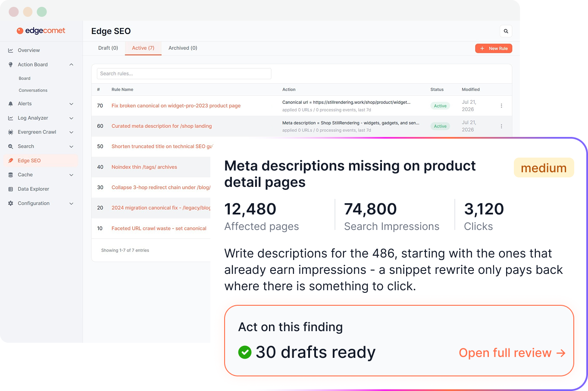
Task: Open rule Collapse 3-hop redirect chain
Action: pos(161,187)
